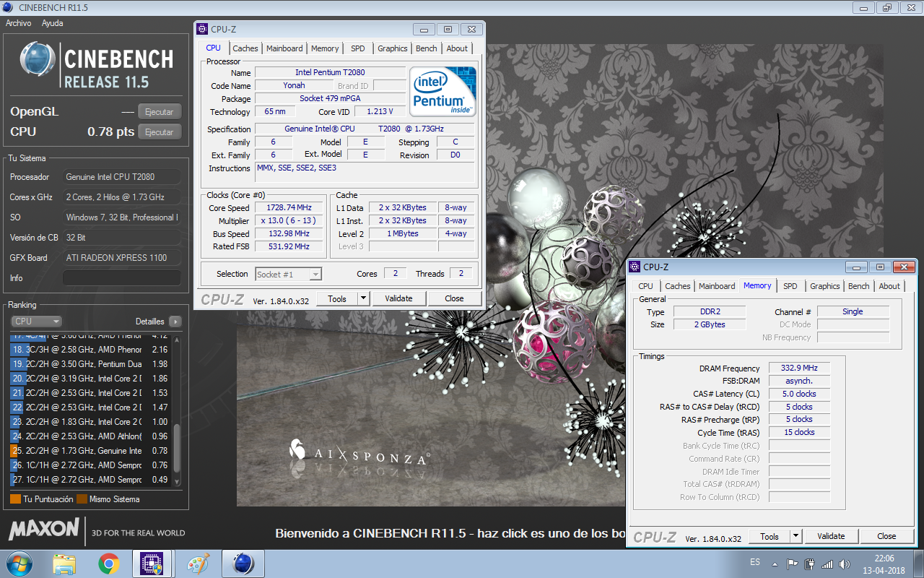
Task: Click the Intel Pentium inside logo
Action: tap(443, 92)
